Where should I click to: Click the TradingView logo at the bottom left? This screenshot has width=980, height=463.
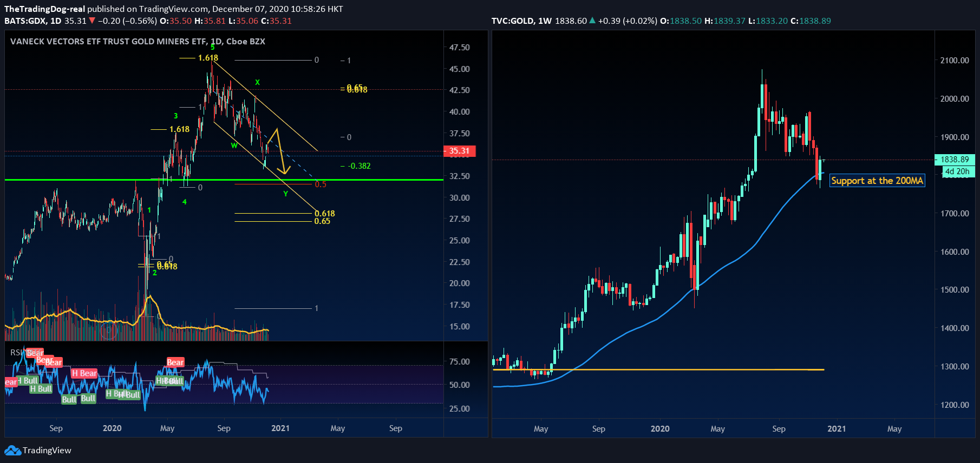pos(38,450)
